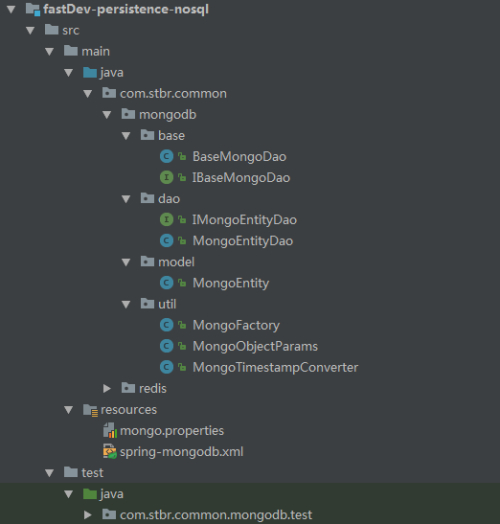Collapse the test folder arrow
Image resolution: width=500 pixels, height=524 pixels.
(49, 473)
